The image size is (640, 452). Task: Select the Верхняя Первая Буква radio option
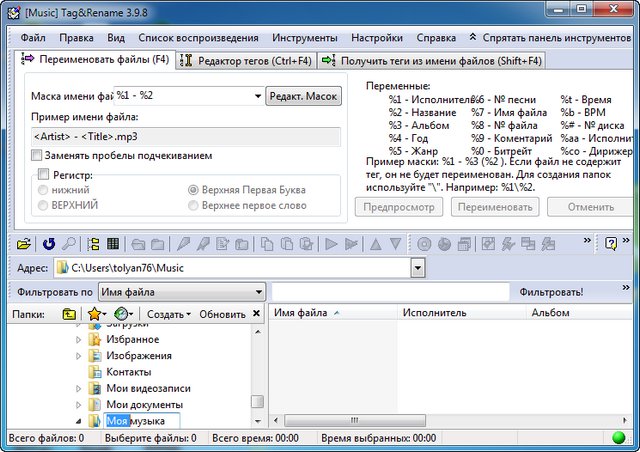[x=194, y=189]
